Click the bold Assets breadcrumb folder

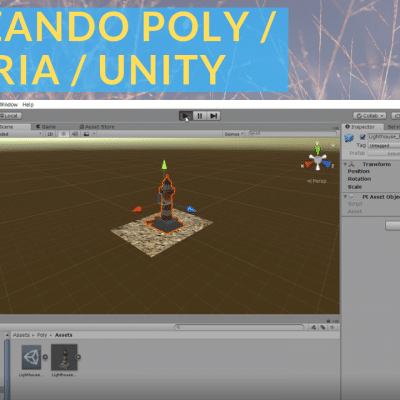pos(63,335)
